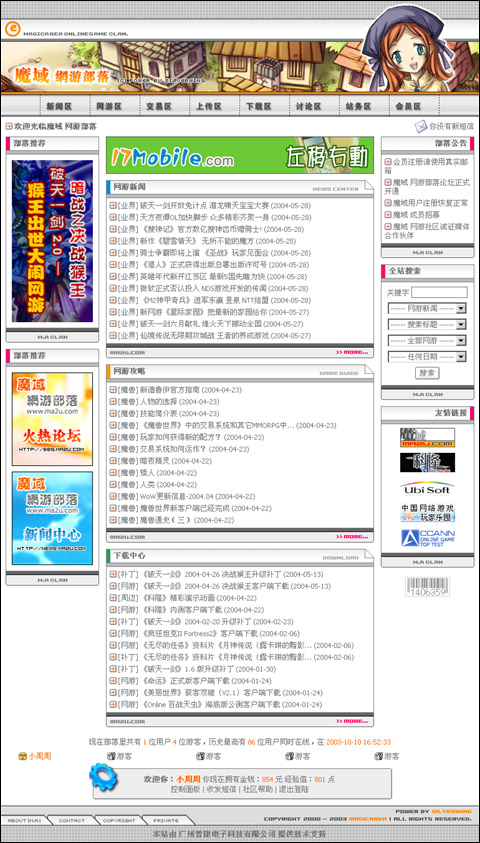
Task: Open the PRIVATE footer tab
Action: coord(166,820)
